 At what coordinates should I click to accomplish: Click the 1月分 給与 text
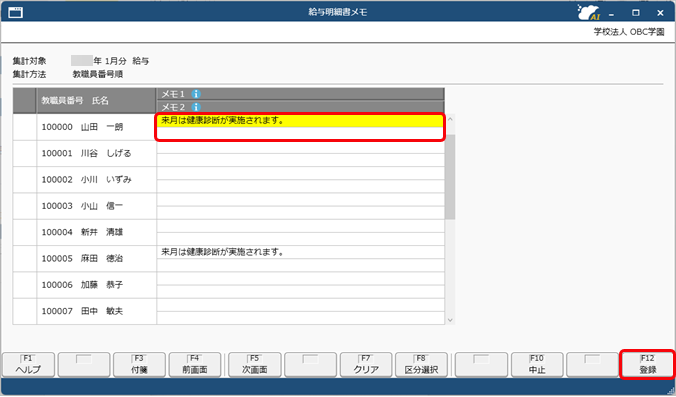coord(127,61)
